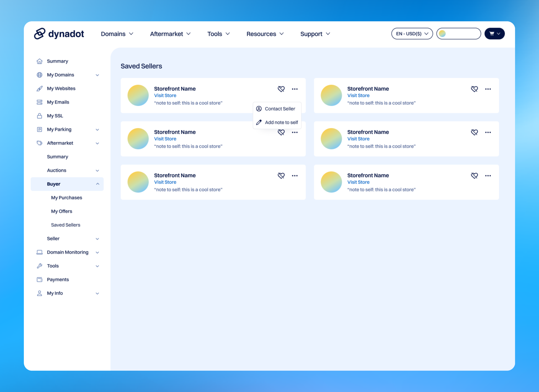The width and height of the screenshot is (539, 392).
Task: Click the wrench icon beside sidebar Tools
Action: (39, 266)
